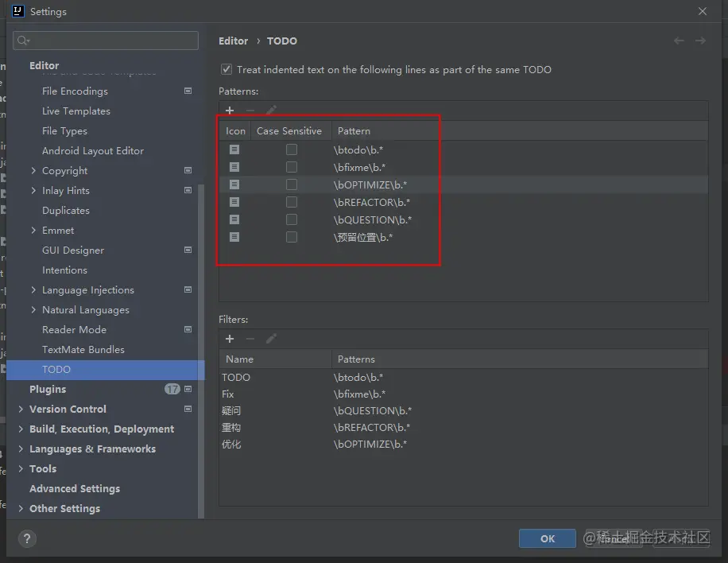This screenshot has width=728, height=563.
Task: Click the add pattern plus icon
Action: pyautogui.click(x=230, y=111)
